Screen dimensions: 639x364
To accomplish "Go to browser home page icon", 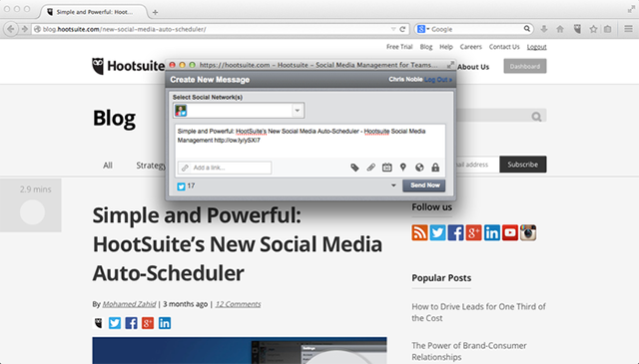I will click(x=560, y=29).
